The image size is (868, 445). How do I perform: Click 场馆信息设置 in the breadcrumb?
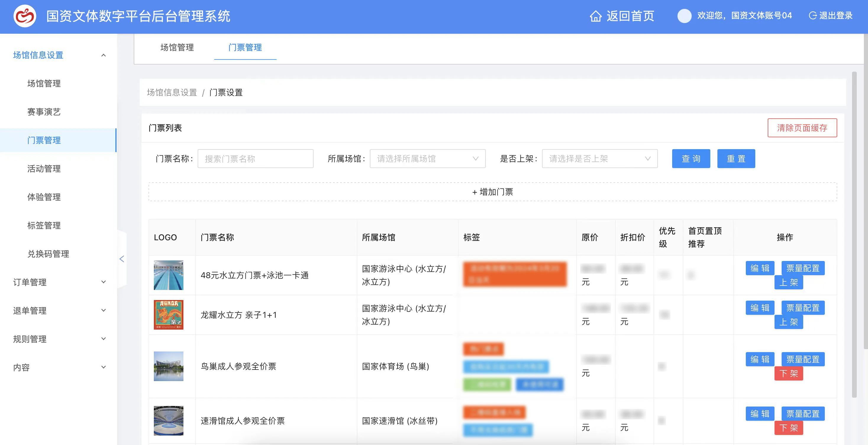[x=172, y=92]
